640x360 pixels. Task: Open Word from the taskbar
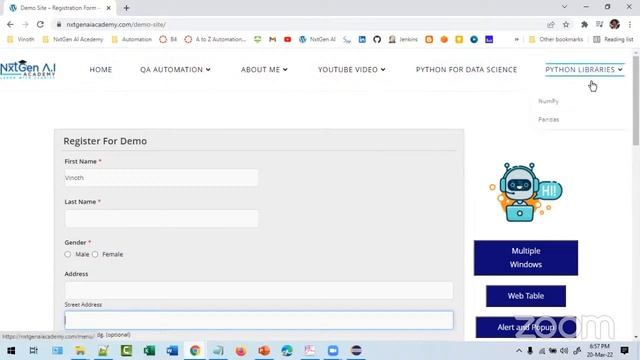[x=172, y=350]
